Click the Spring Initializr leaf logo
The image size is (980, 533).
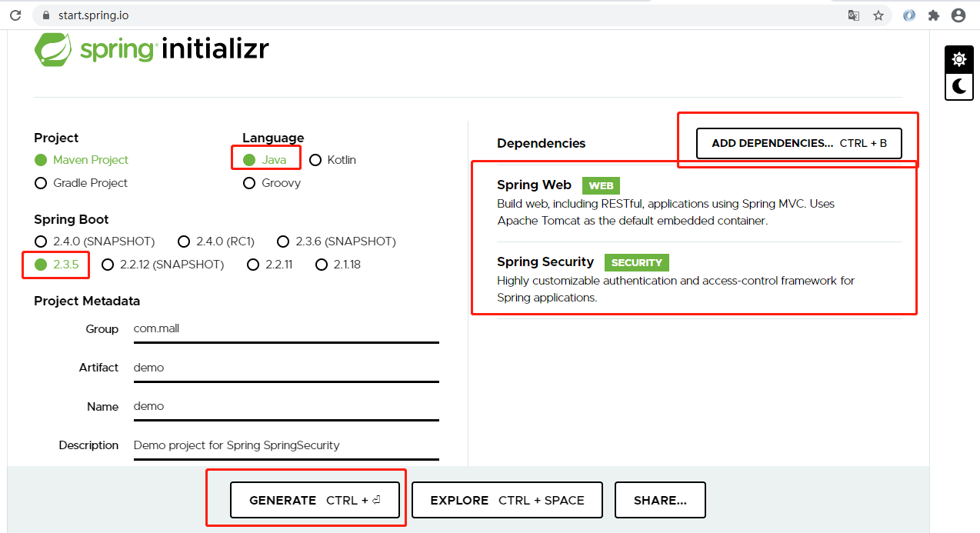pyautogui.click(x=53, y=48)
